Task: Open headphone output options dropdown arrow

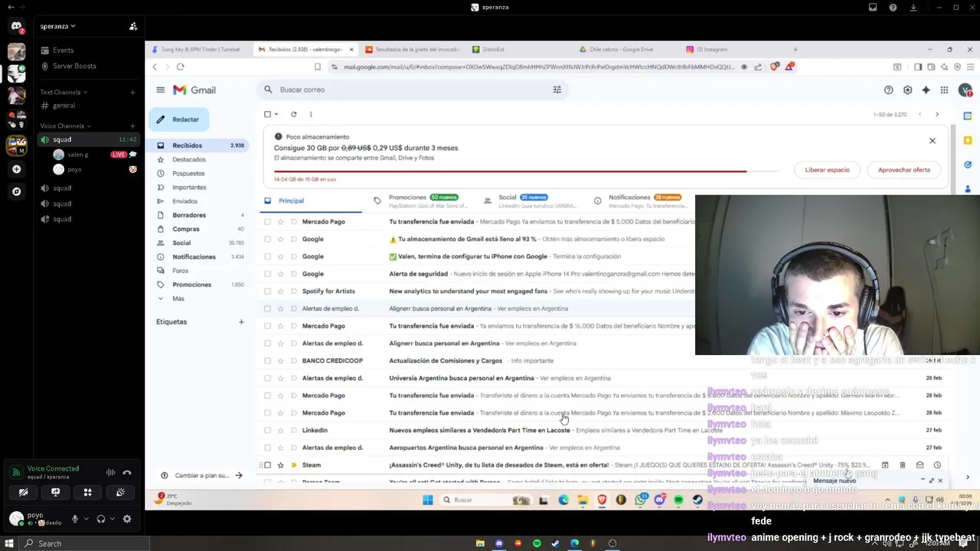Action: coord(112,519)
